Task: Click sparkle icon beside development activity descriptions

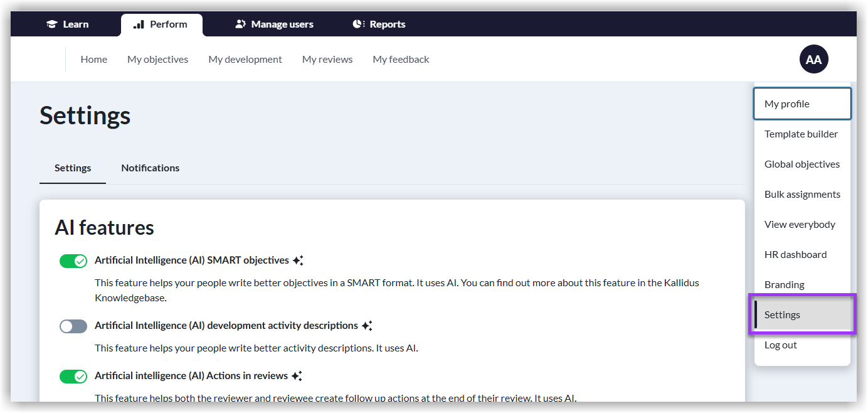Action: [x=367, y=326]
